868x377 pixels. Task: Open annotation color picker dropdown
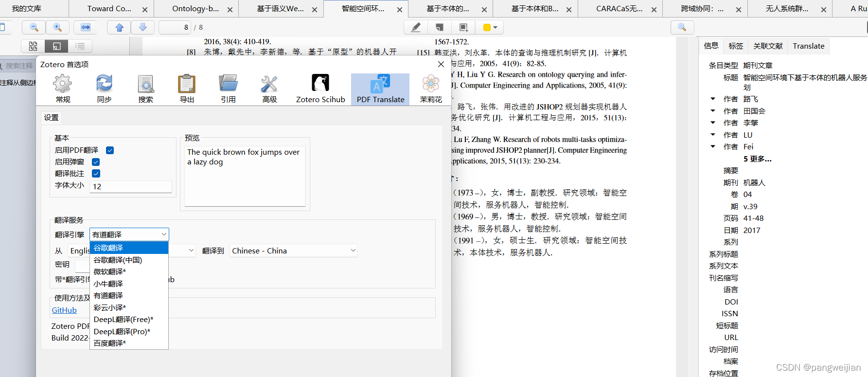[490, 28]
